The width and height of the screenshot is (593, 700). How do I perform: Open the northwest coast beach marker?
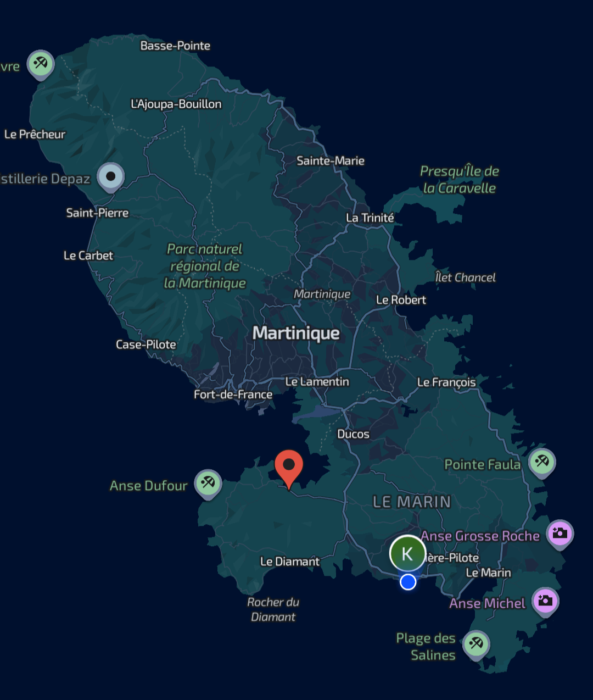[41, 64]
